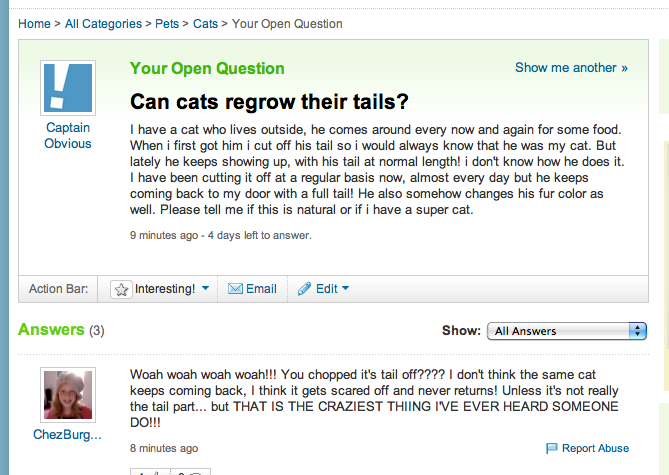
Task: Open ChezBurg username link
Action: [67, 434]
